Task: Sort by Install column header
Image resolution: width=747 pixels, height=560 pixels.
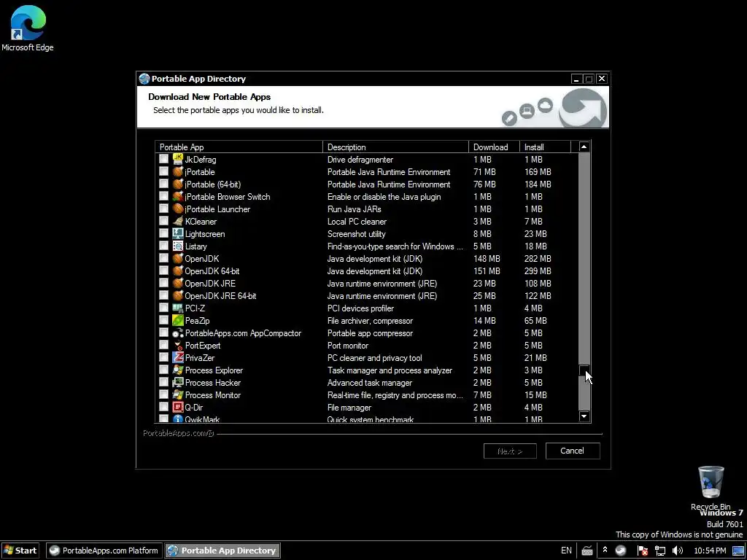Action: (x=545, y=147)
